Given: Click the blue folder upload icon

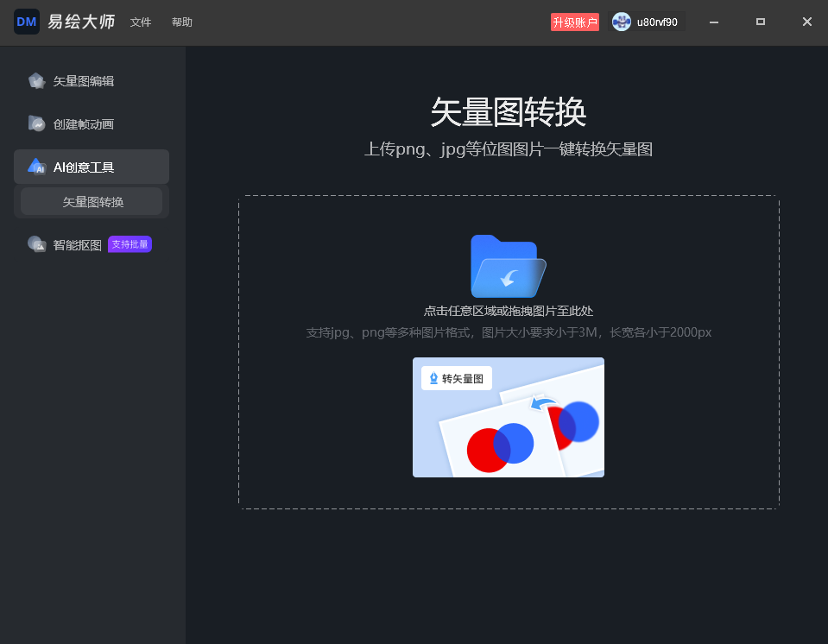Looking at the screenshot, I should (508, 266).
